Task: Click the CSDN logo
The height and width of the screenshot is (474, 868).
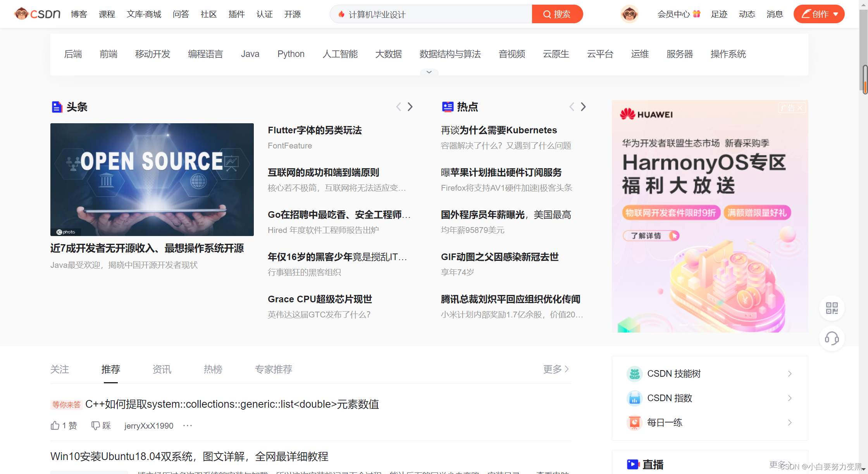Action: point(37,14)
